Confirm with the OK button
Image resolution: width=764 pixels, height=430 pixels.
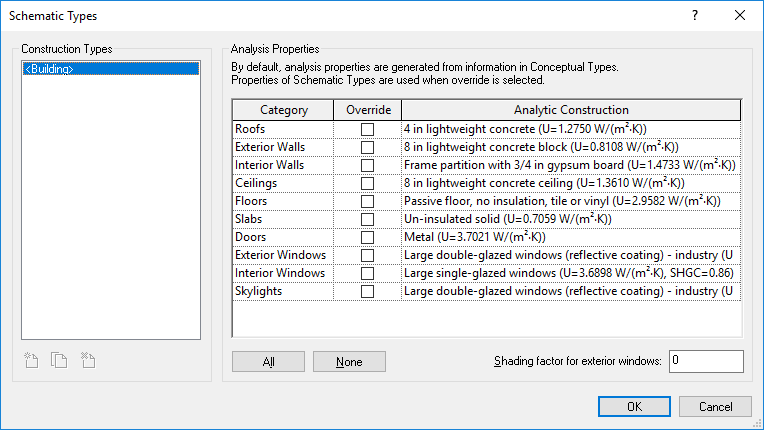(x=634, y=407)
